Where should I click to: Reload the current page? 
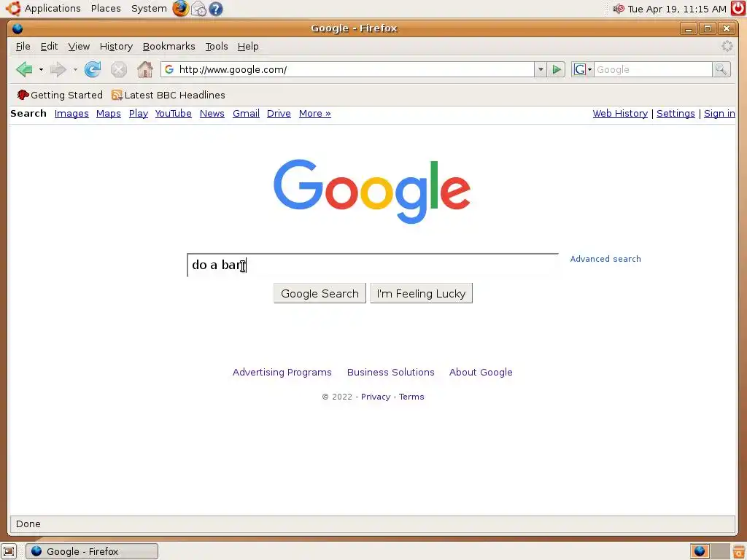coord(93,69)
